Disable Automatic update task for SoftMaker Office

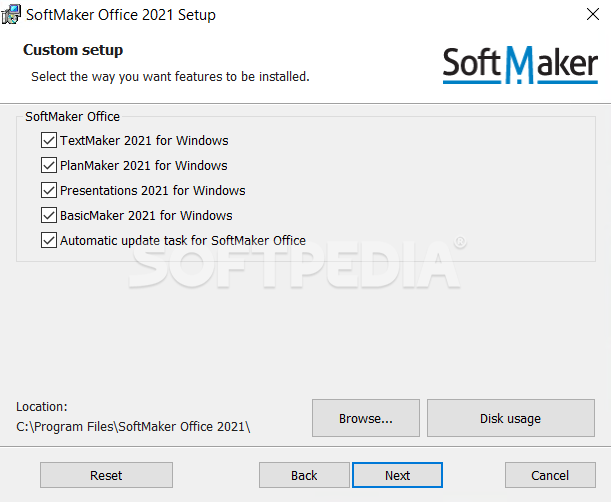tap(49, 240)
